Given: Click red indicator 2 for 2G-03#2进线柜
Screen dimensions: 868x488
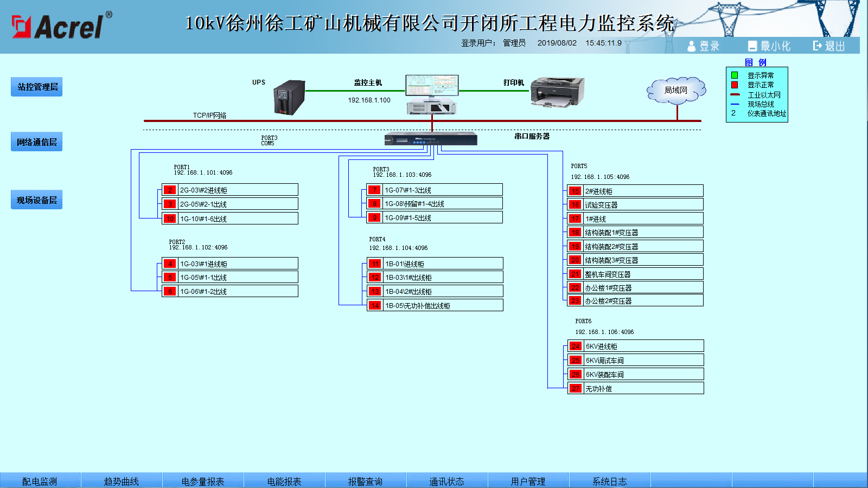Looking at the screenshot, I should pyautogui.click(x=170, y=190).
